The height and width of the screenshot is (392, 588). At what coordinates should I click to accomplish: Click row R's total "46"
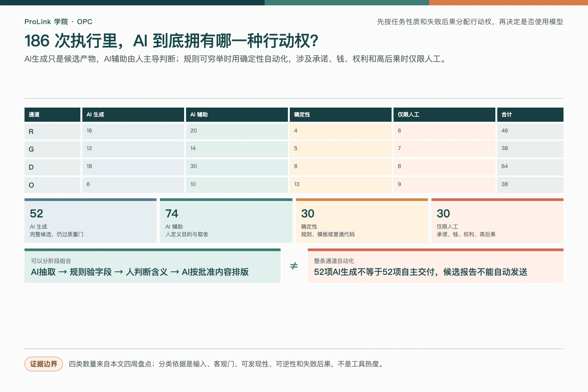point(505,131)
